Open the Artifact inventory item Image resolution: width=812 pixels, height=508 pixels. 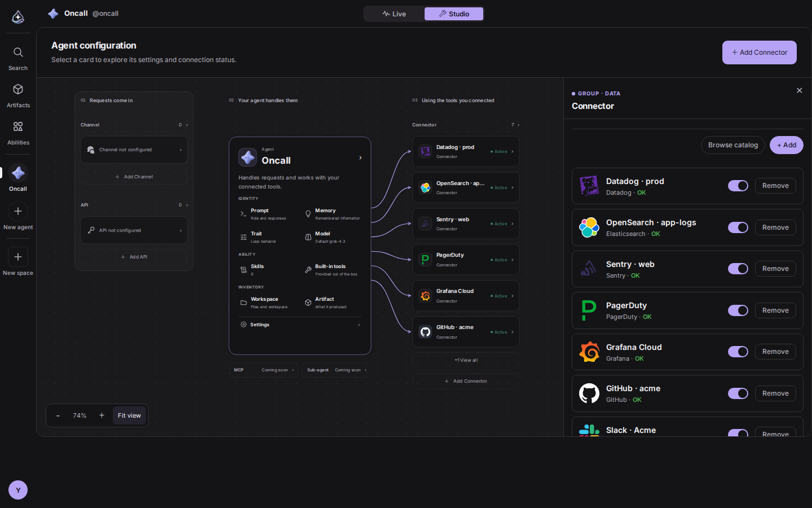click(x=333, y=303)
